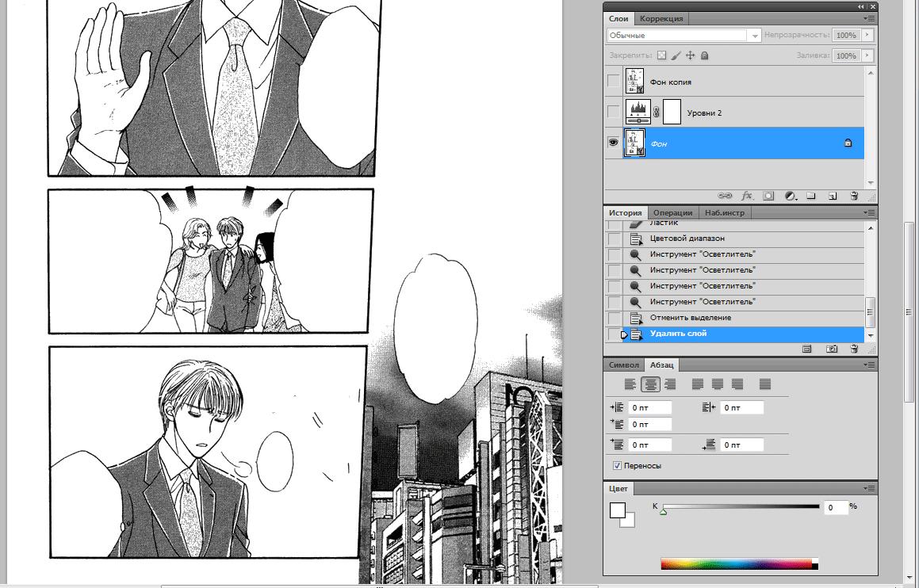Show the Фон копия layer visibility box
The width and height of the screenshot is (919, 588).
[614, 81]
